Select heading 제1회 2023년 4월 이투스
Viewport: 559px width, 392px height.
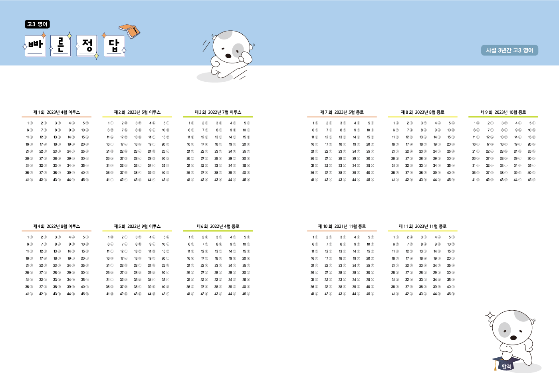pos(57,112)
